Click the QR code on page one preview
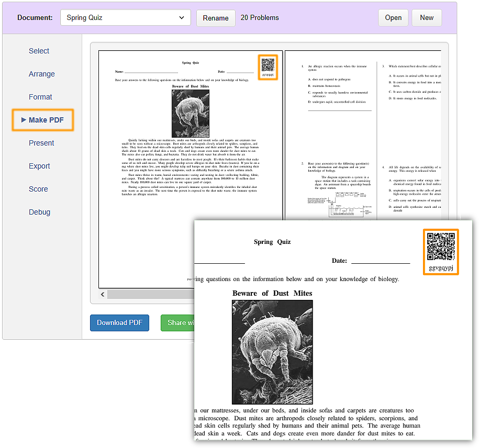Image resolution: width=479 pixels, height=448 pixels. pos(268,65)
